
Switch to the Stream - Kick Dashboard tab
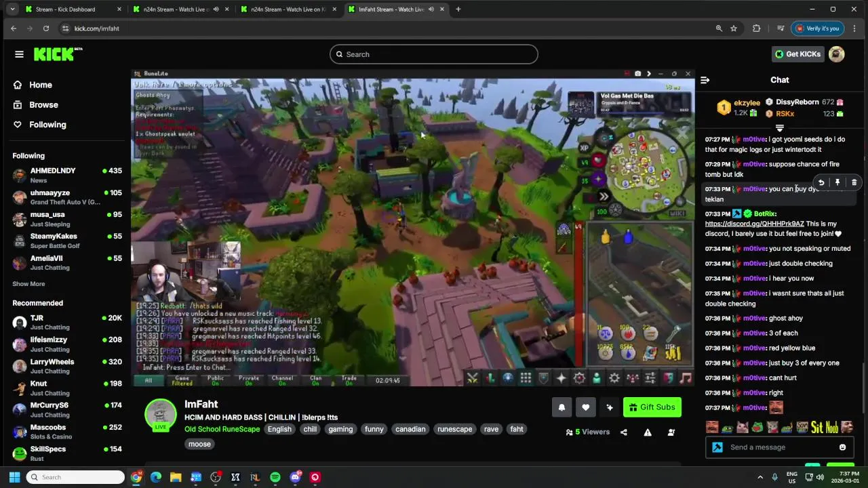[73, 9]
